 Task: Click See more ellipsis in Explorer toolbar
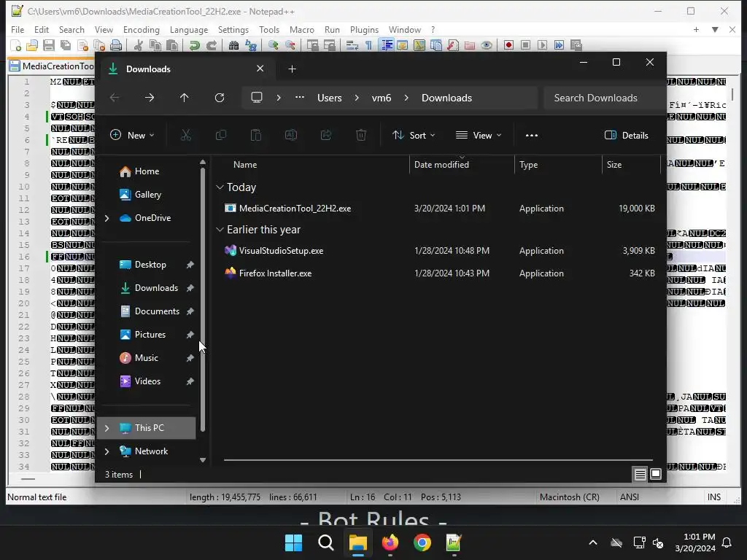pyautogui.click(x=532, y=135)
